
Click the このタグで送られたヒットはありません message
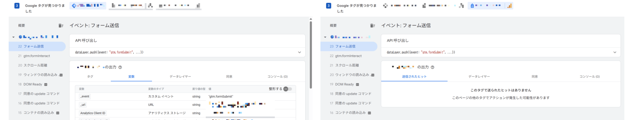[x=501, y=90]
